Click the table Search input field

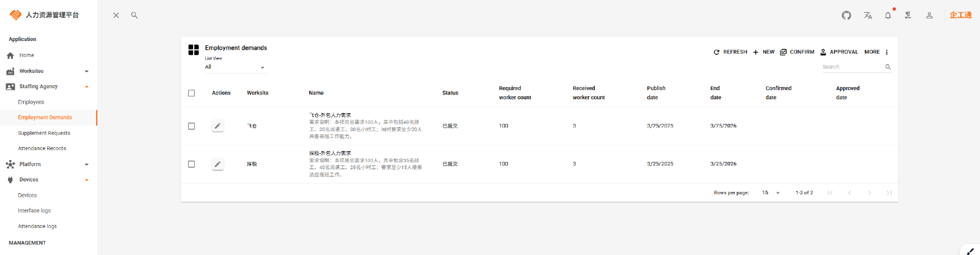click(x=851, y=67)
